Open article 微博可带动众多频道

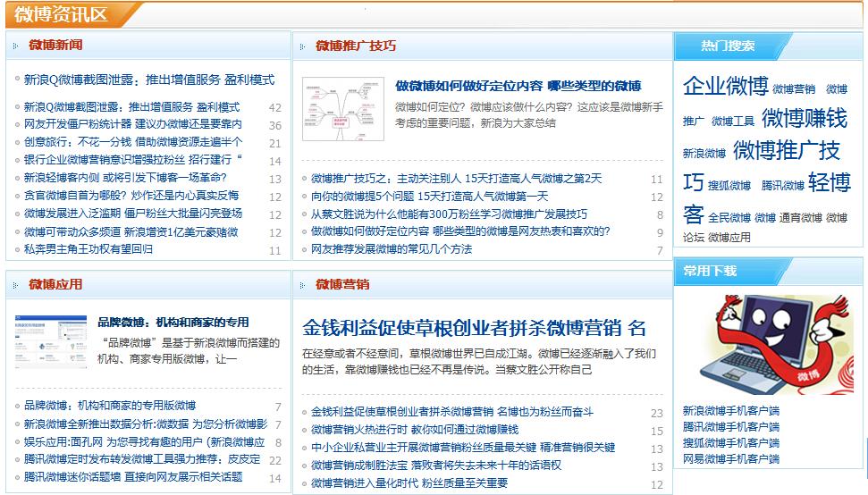pos(131,231)
